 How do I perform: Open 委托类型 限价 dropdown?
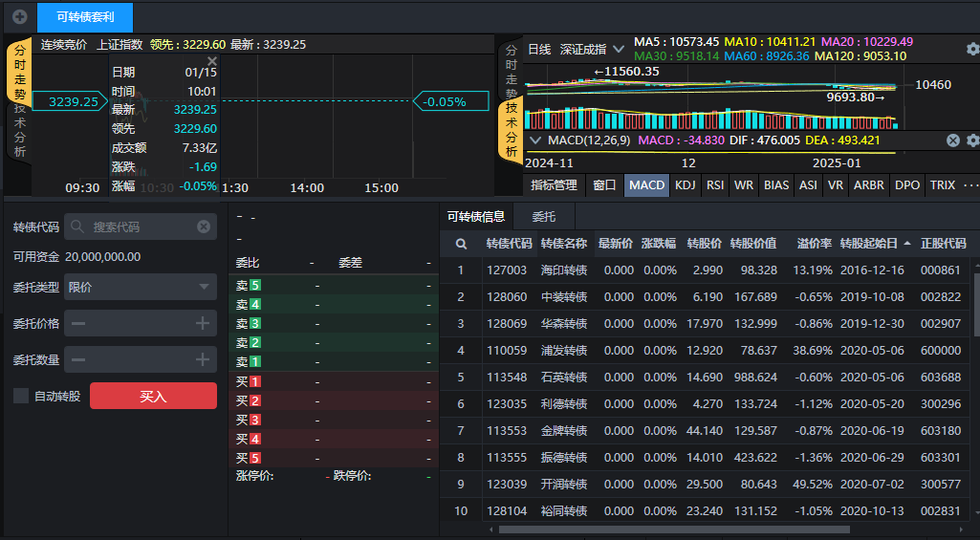[x=141, y=287]
